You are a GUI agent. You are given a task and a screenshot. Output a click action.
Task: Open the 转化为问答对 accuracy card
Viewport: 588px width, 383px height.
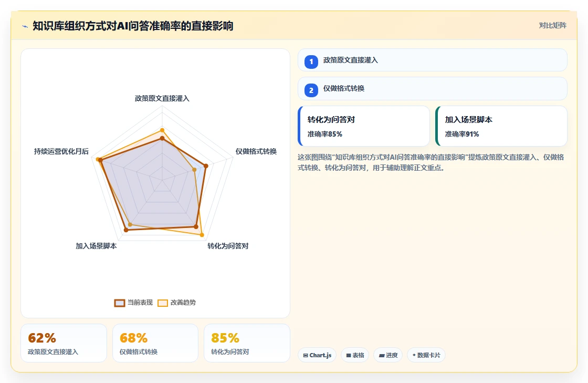tap(364, 126)
